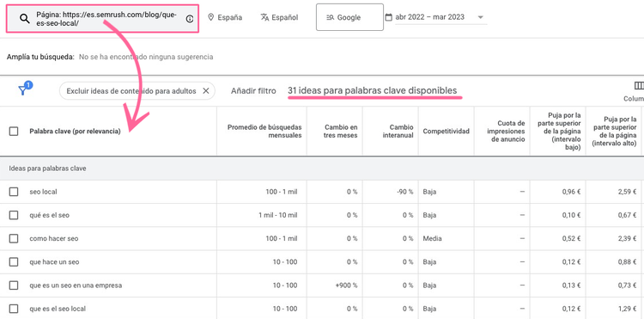Sort by Cambio interanual column

(398, 132)
